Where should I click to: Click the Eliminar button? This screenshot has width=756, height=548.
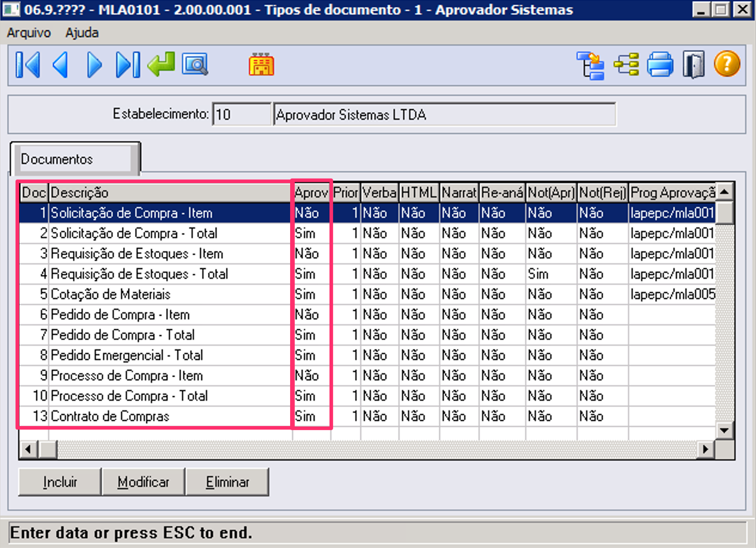(x=227, y=482)
